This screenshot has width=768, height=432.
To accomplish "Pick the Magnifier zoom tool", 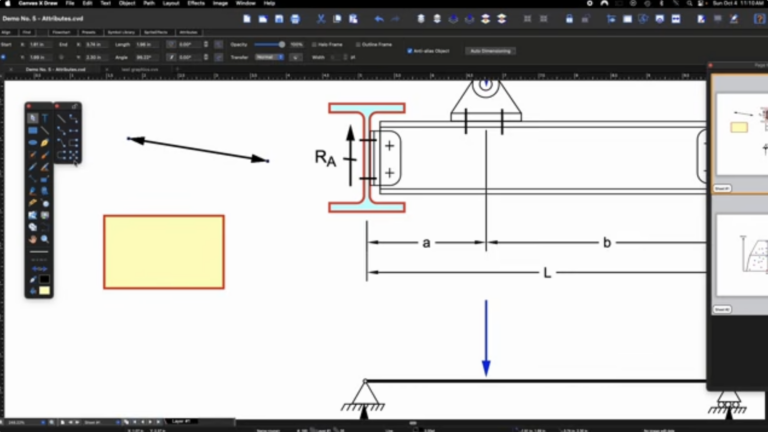I will tap(45, 239).
